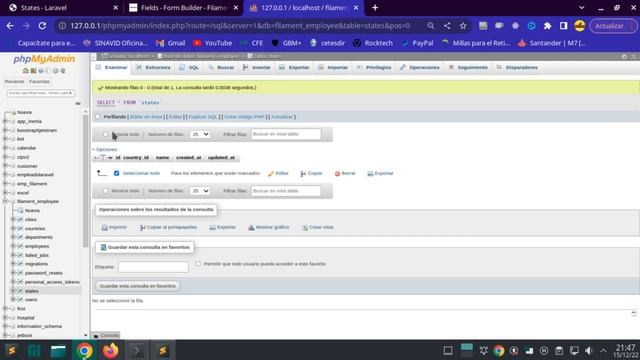Click the green reload navigation icon in the sidebar
This screenshot has width=640, height=360.
coord(63,71)
